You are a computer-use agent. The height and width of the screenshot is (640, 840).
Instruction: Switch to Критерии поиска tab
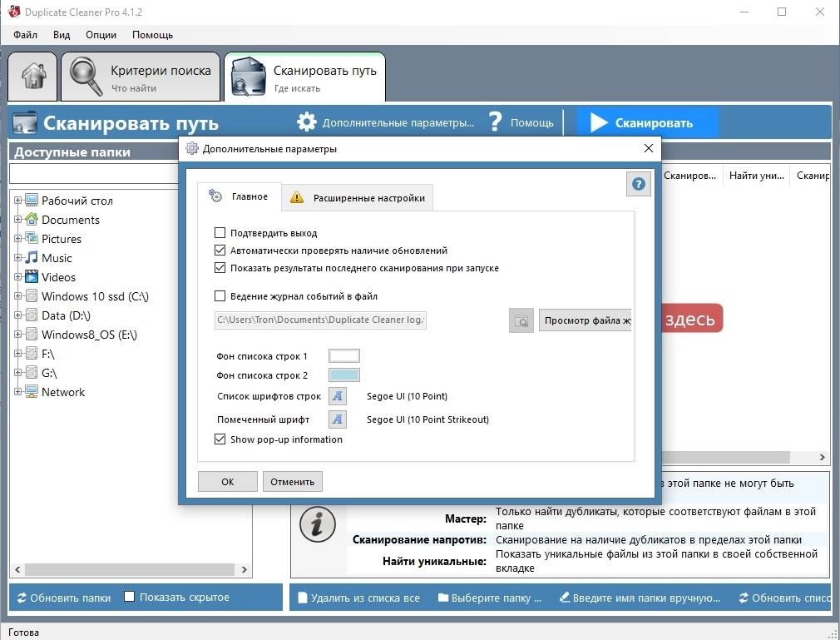point(141,77)
